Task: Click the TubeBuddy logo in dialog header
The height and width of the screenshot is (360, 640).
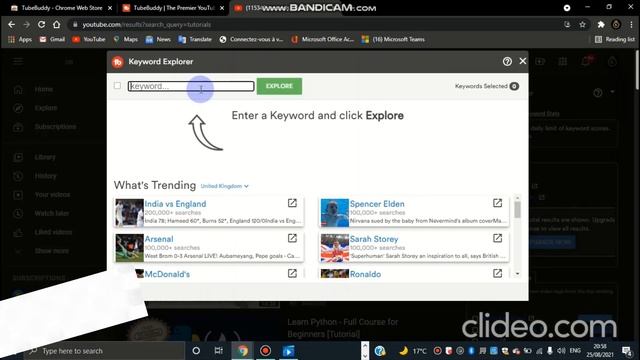Action: click(x=118, y=62)
